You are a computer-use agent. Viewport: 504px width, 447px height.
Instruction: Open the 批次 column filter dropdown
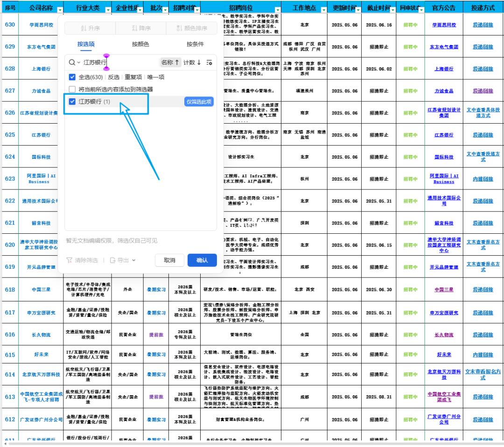(x=166, y=10)
